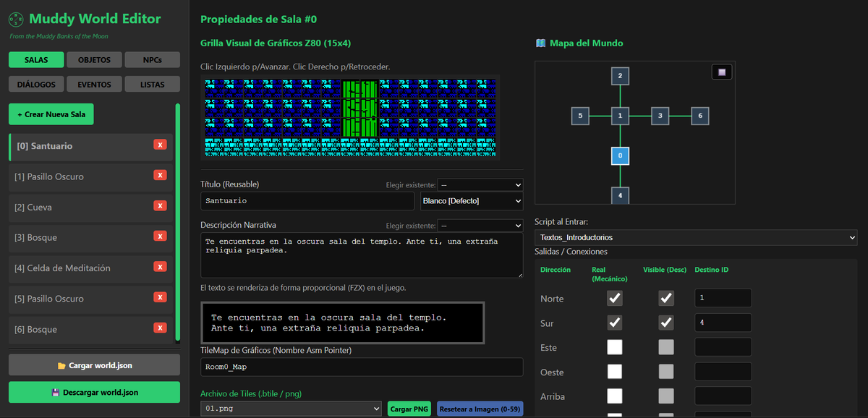Select room [1] Pasillo Oscuro in list
This screenshot has width=868, height=418.
click(x=90, y=176)
